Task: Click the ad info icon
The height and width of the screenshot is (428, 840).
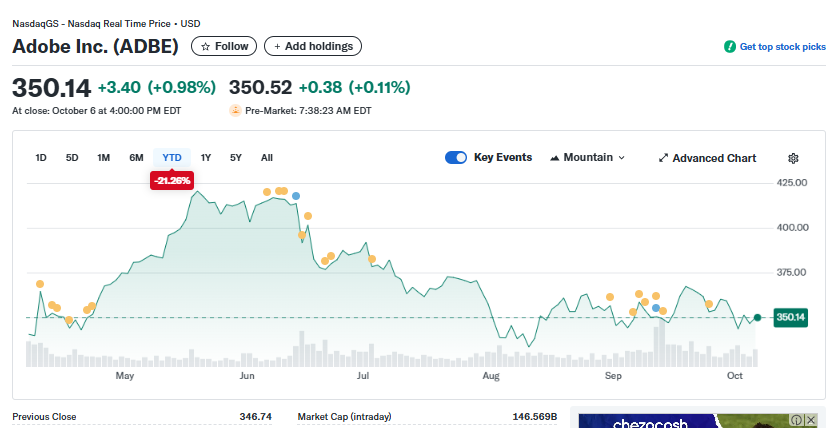Action: point(797,421)
